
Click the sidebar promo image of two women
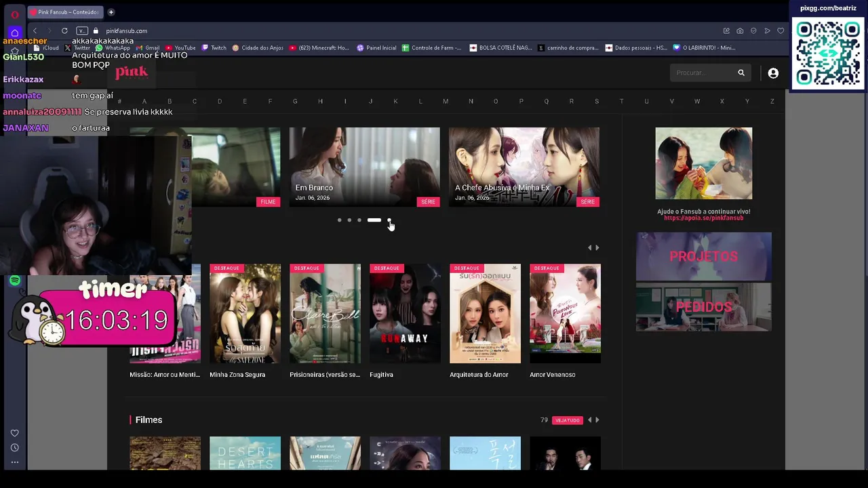704,163
